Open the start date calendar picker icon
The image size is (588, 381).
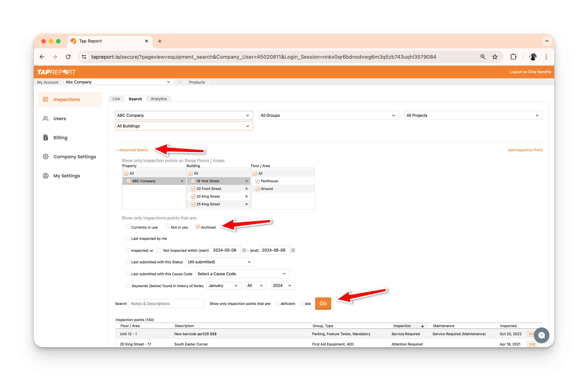coord(244,250)
